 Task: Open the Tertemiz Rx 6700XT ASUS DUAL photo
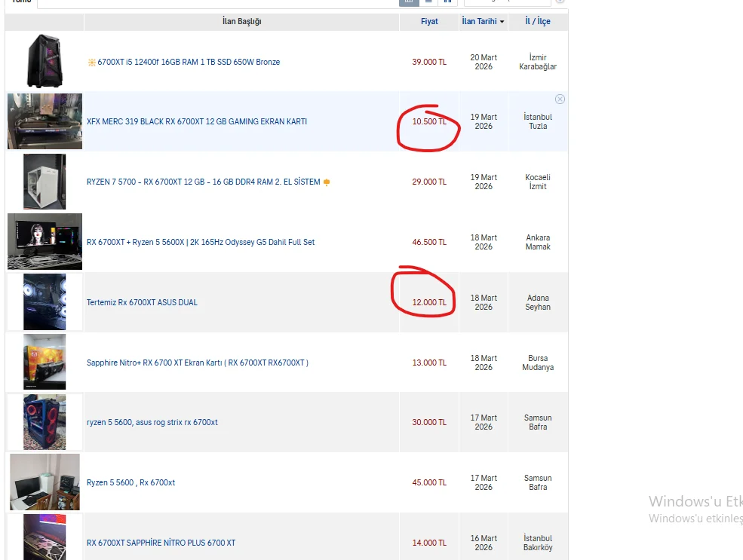pos(45,301)
